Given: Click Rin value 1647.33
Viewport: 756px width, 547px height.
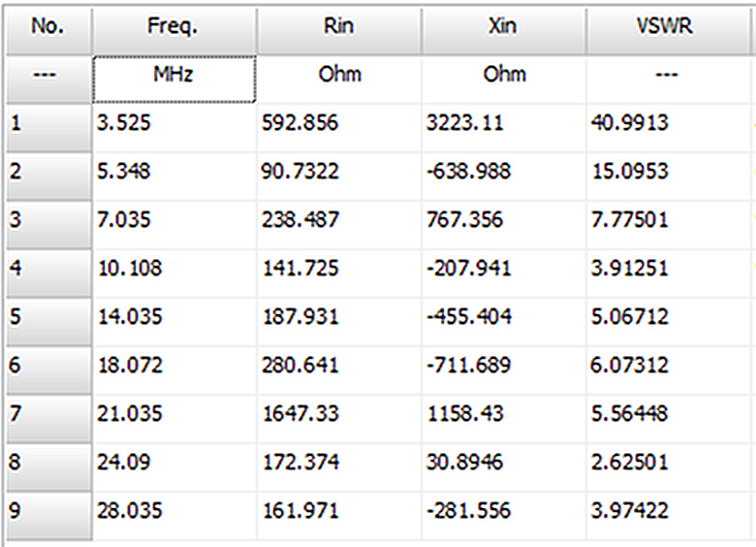Looking at the screenshot, I should point(339,418).
